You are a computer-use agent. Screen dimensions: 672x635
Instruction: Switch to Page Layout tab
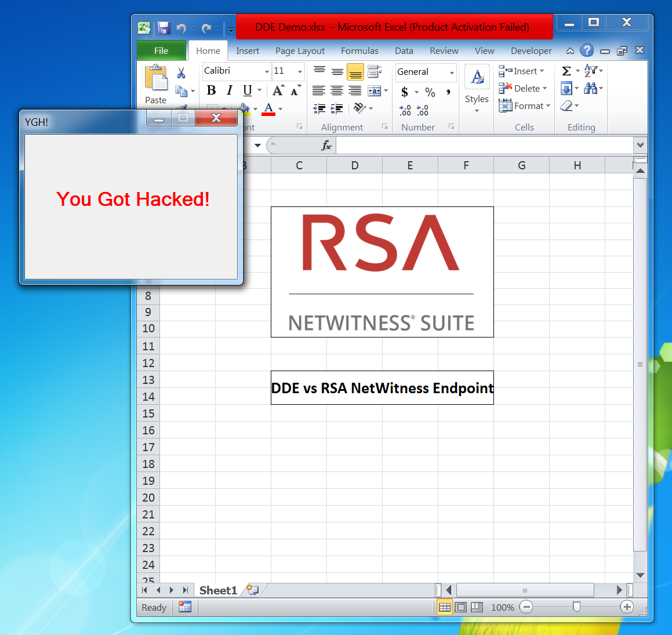click(x=300, y=50)
